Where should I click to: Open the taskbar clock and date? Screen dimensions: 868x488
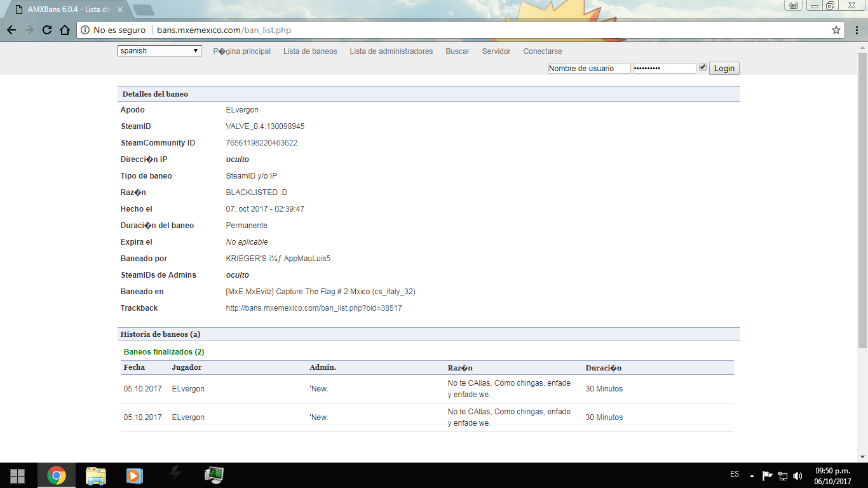point(832,476)
